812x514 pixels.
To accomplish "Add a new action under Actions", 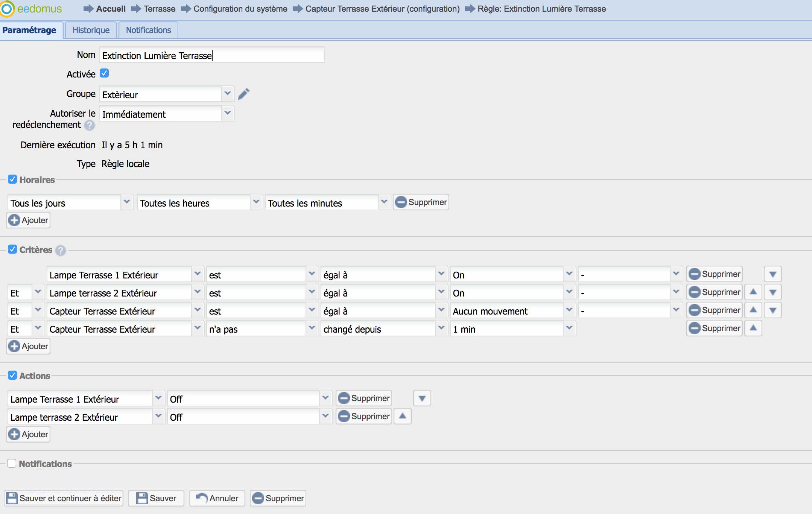I will (x=29, y=435).
